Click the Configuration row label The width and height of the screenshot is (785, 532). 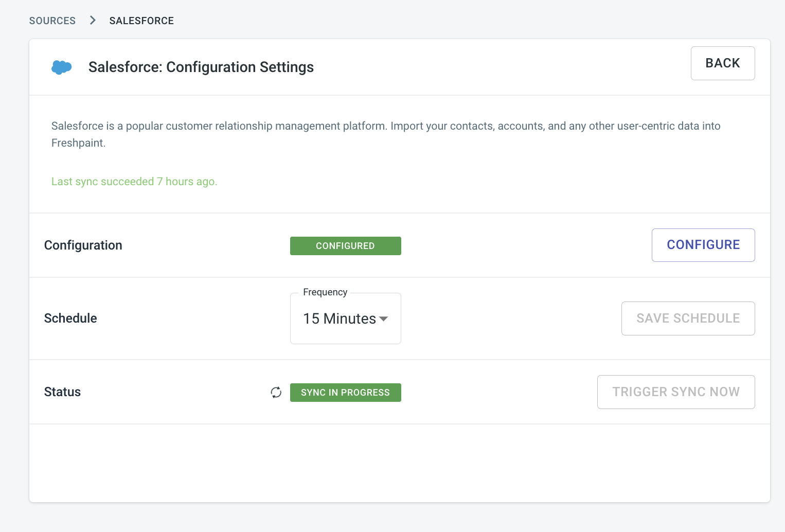pos(83,245)
